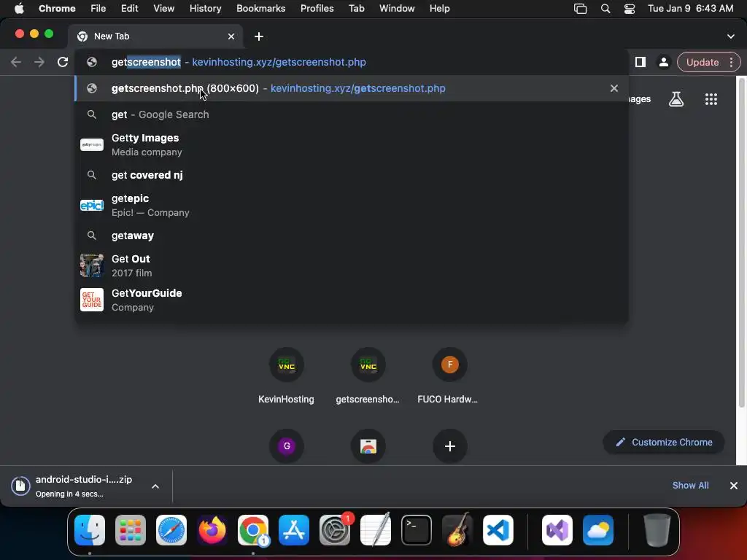
Task: Expand the android-studio zip download options chevron
Action: coord(155,486)
